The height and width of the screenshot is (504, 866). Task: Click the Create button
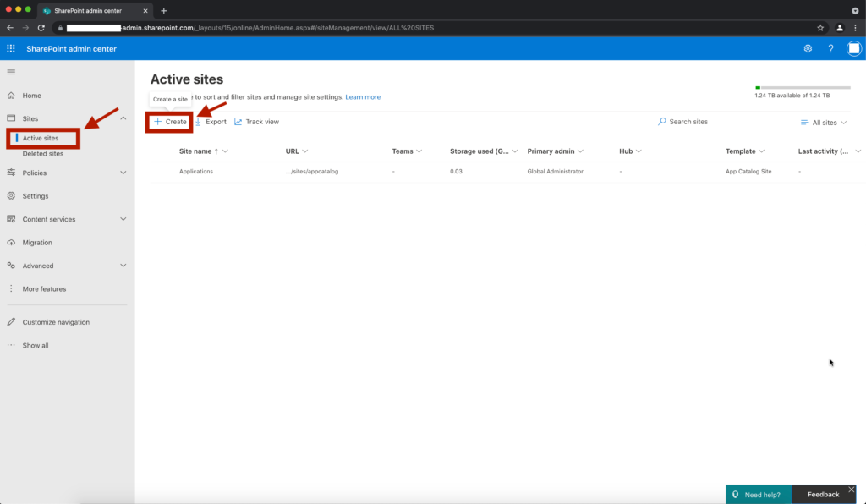point(169,122)
